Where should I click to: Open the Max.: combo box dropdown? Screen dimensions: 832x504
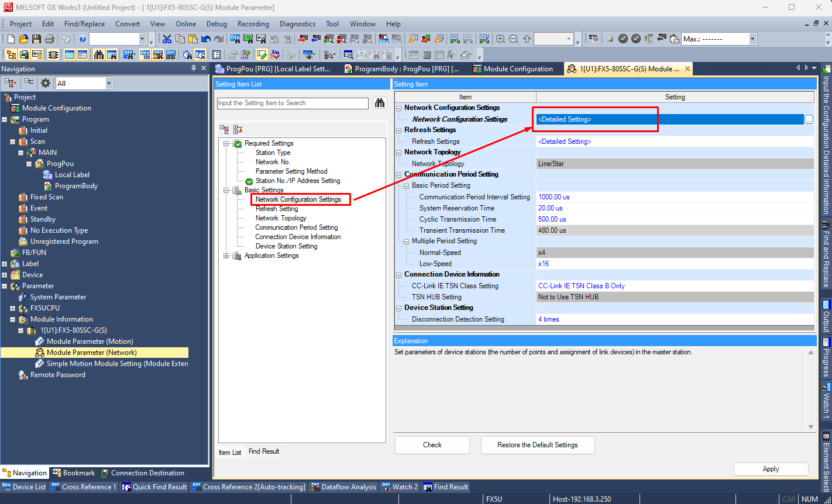[x=752, y=39]
